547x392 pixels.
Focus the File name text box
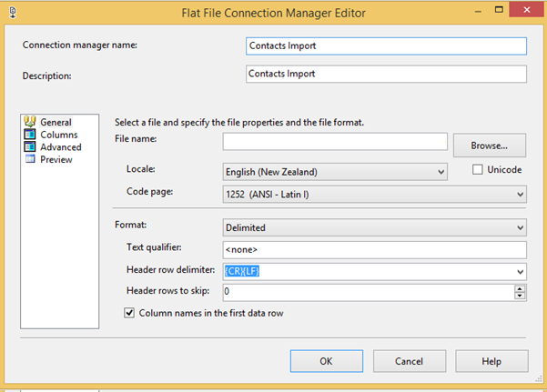(x=335, y=142)
